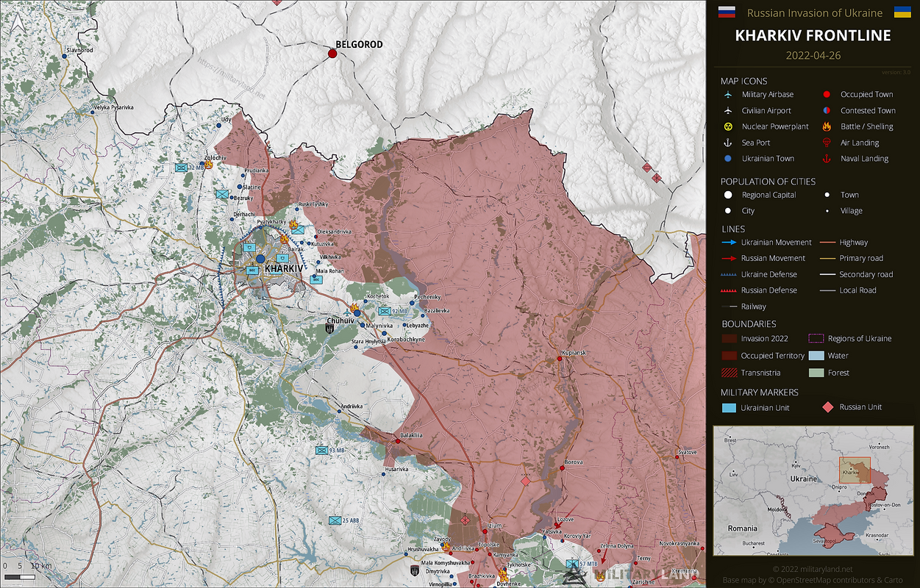Click the Battle / Shelling flame legend icon
Screen dimensions: 920x588
click(827, 126)
